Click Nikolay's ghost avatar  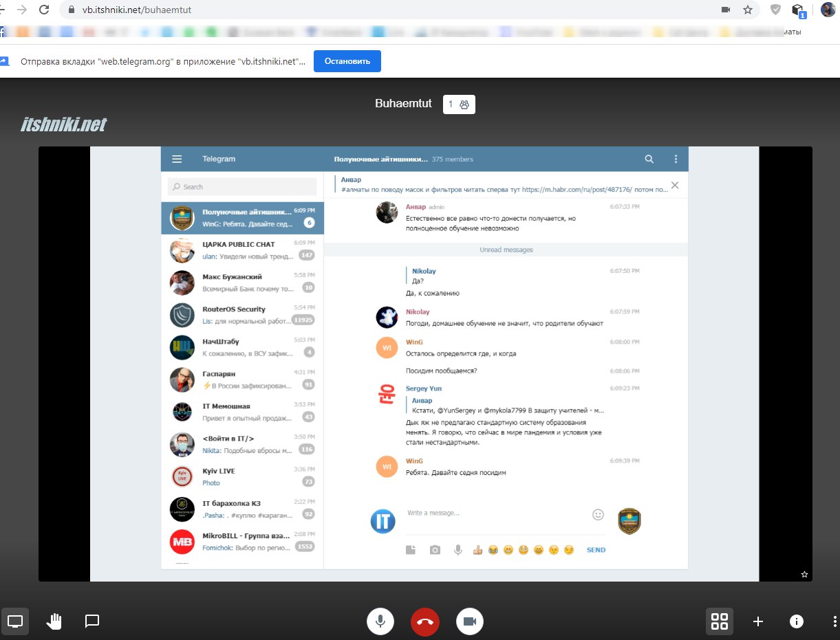387,318
